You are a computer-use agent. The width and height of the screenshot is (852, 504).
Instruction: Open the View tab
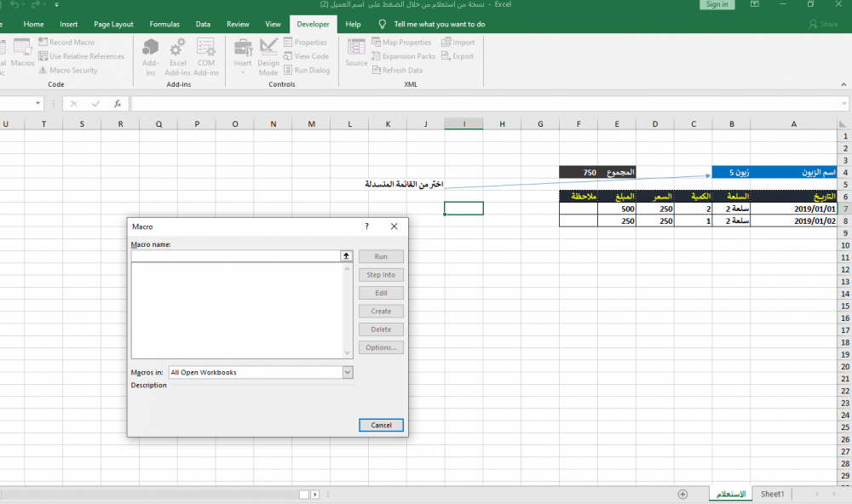tap(273, 24)
